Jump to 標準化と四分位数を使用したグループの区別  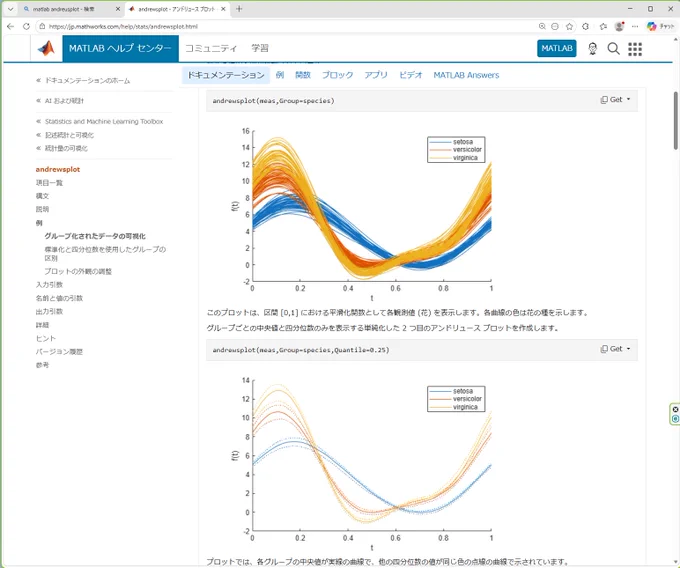click(x=105, y=254)
